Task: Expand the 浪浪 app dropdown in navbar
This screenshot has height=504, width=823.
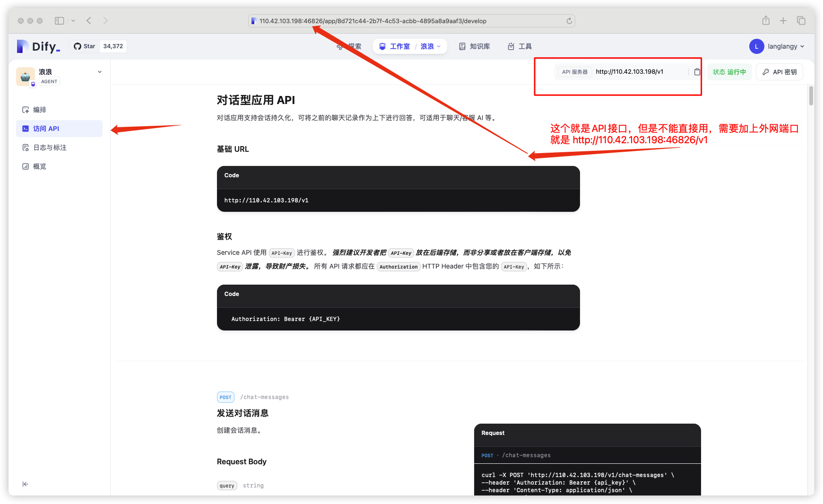Action: 431,46
